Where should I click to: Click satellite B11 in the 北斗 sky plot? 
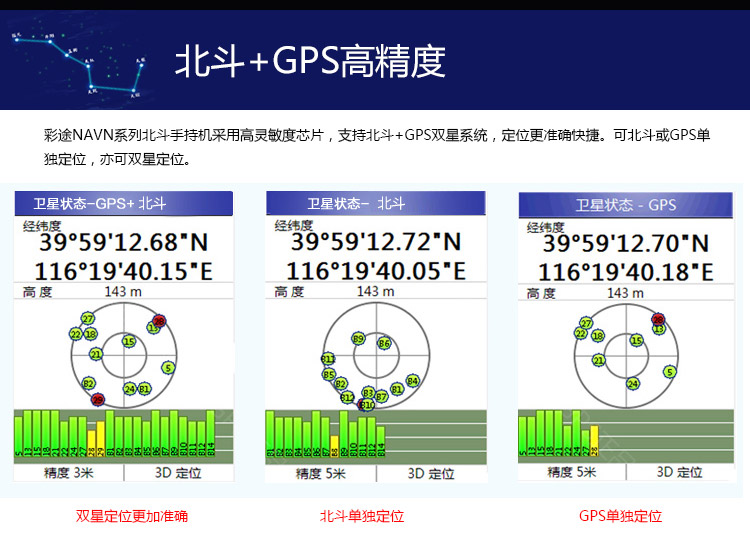tap(328, 359)
